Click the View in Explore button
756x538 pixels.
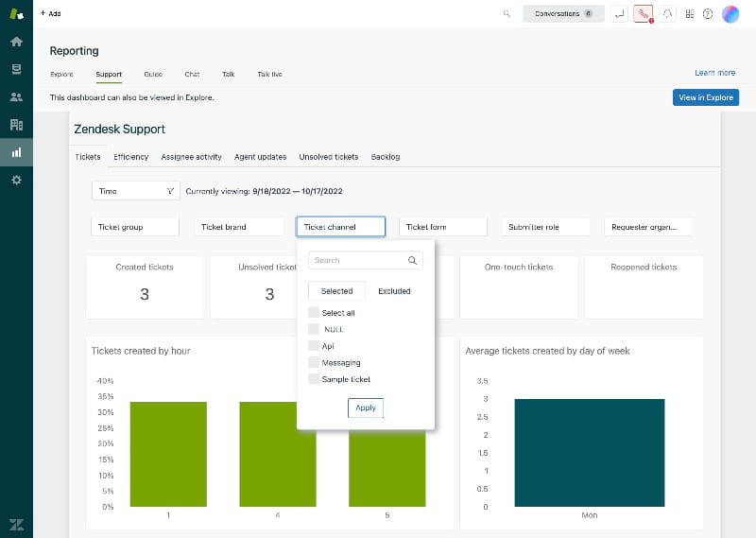(x=705, y=97)
